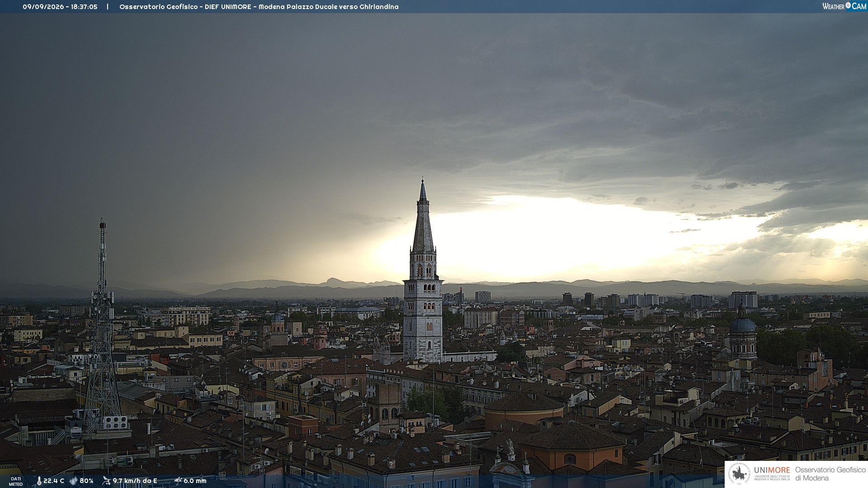
Task: Click the rain umbrella precipitation icon
Action: click(178, 481)
